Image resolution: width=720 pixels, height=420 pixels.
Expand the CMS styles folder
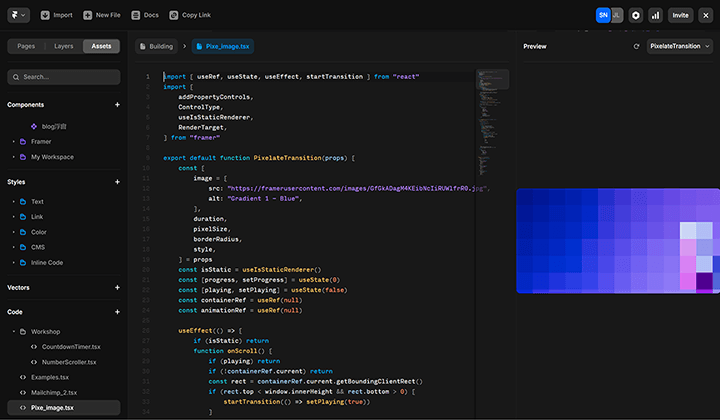[13, 247]
